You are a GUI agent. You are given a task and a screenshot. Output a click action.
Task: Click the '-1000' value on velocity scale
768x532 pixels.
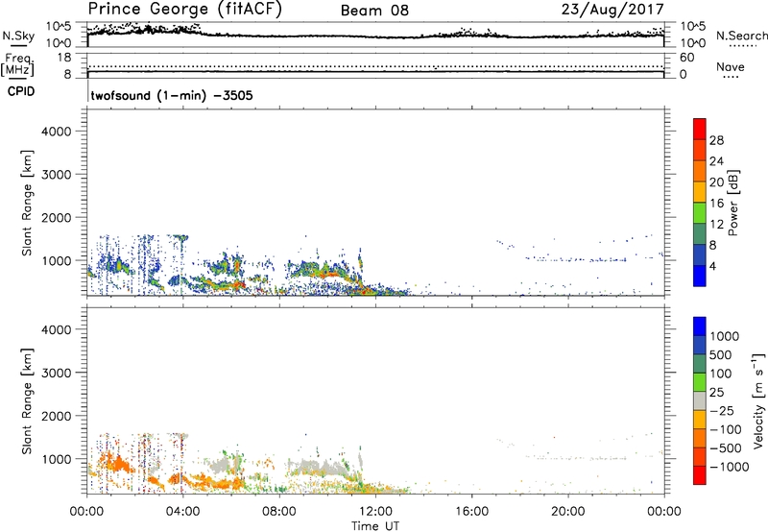tap(730, 467)
